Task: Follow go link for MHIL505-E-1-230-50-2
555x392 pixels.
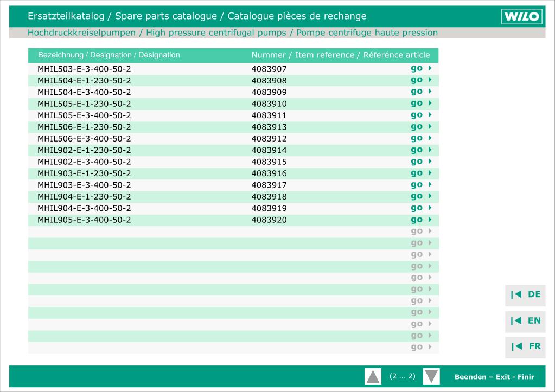Action: click(x=421, y=104)
